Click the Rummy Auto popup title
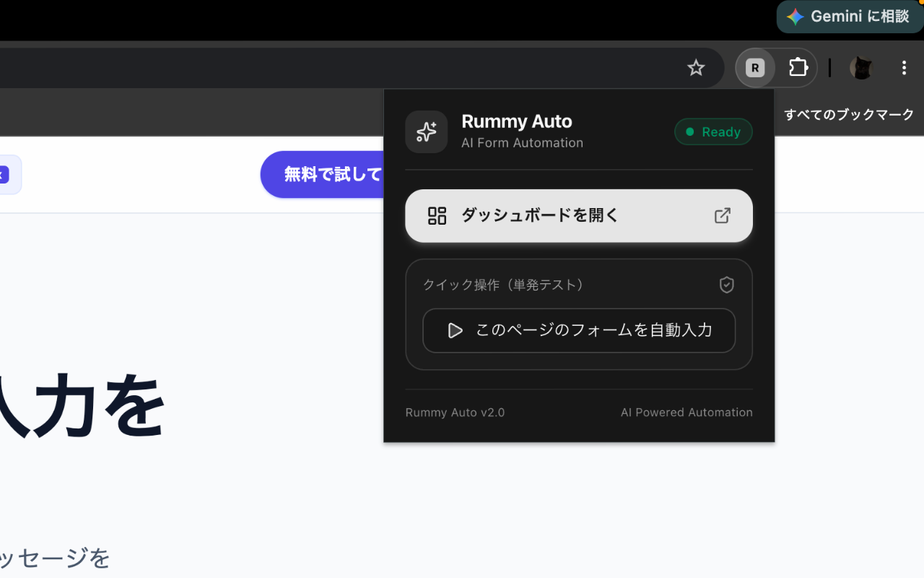This screenshot has height=578, width=924. (x=517, y=121)
